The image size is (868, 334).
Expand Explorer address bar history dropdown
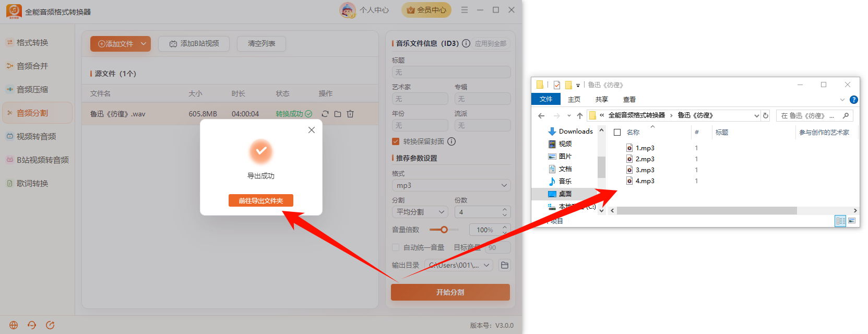tap(757, 116)
